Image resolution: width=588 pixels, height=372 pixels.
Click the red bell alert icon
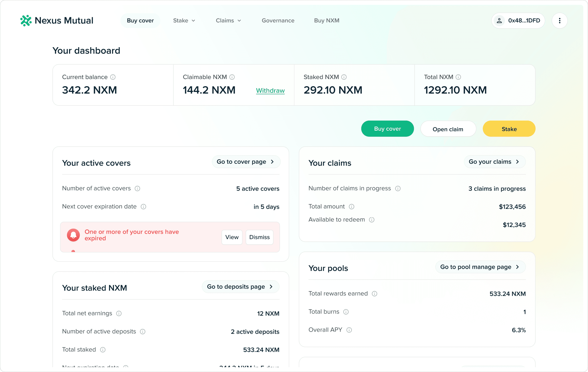[x=73, y=235]
